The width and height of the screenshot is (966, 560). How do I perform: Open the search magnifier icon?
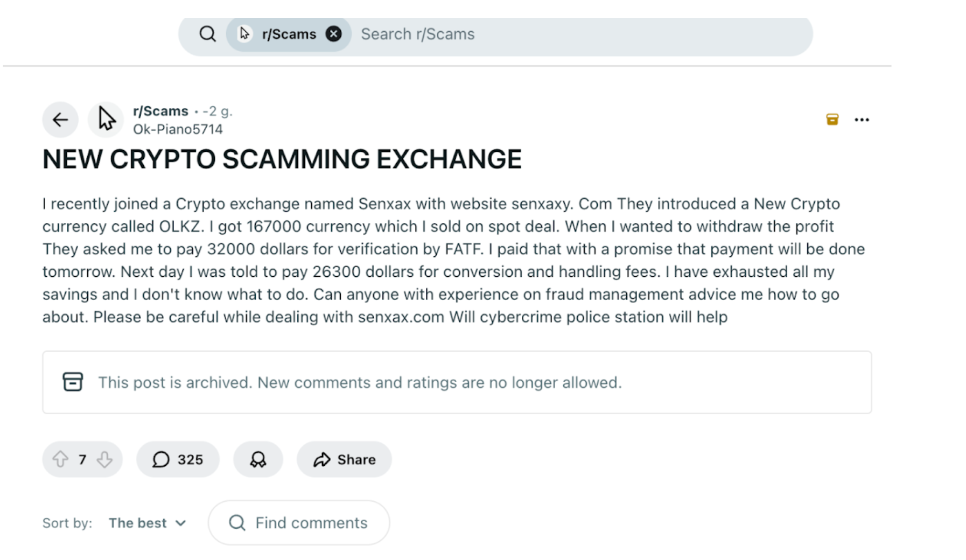[207, 34]
